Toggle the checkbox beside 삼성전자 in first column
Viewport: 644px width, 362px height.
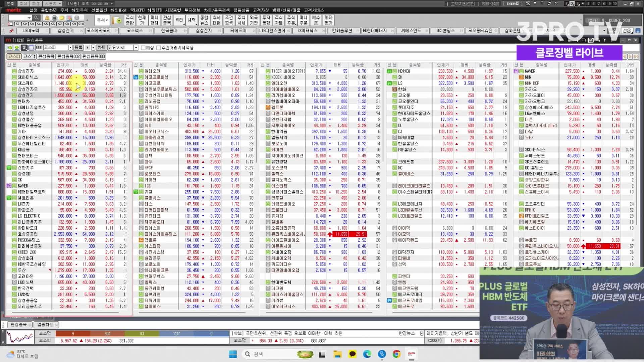pos(14,71)
